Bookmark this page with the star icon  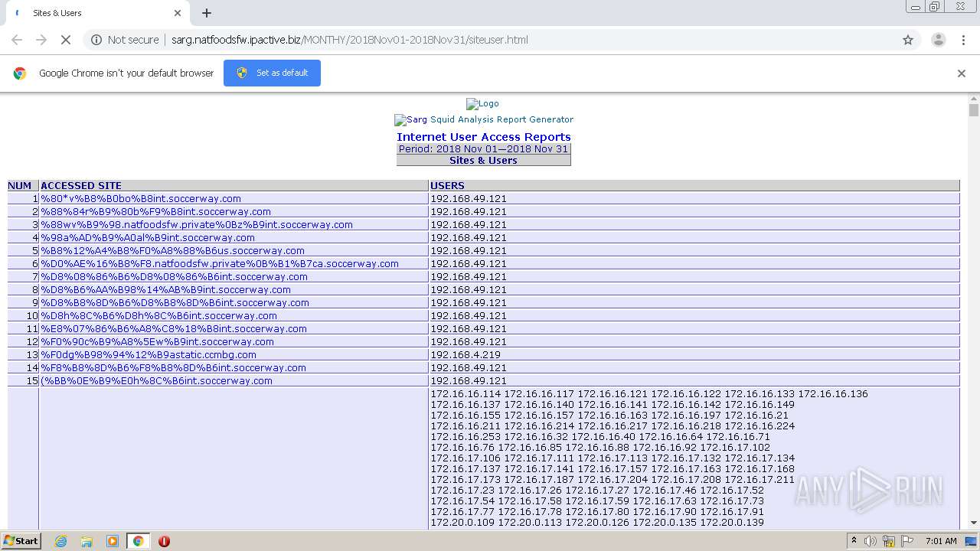click(908, 40)
